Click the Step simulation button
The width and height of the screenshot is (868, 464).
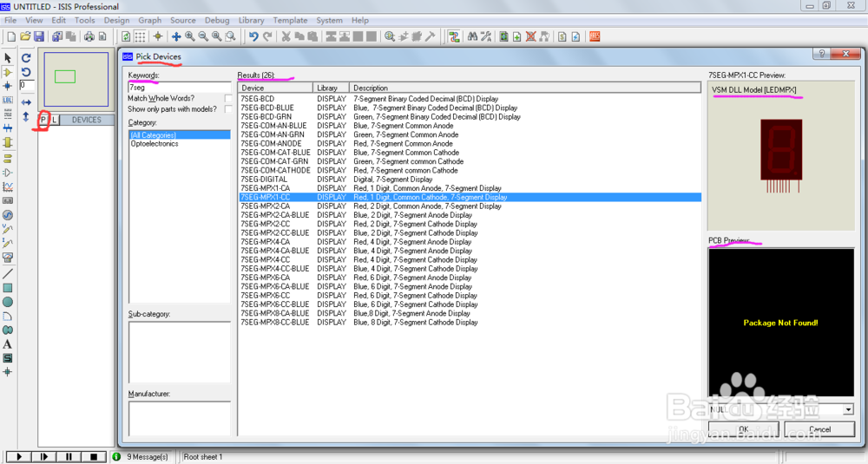[43, 457]
